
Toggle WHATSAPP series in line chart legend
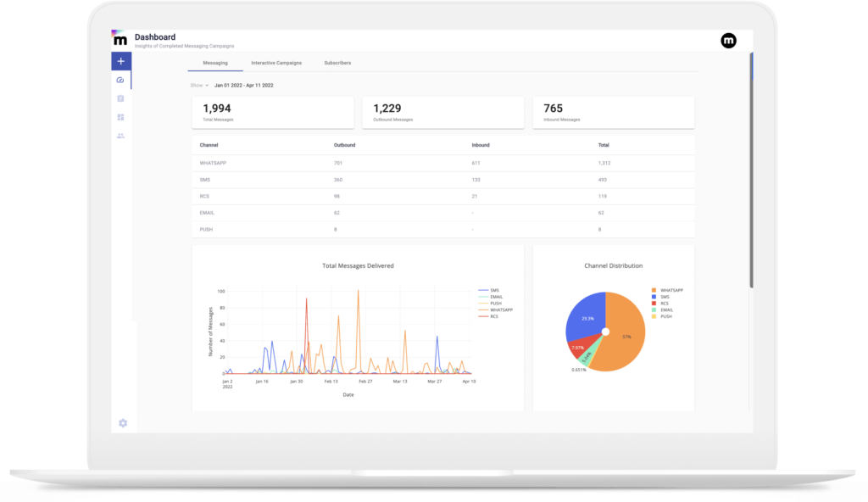495,310
